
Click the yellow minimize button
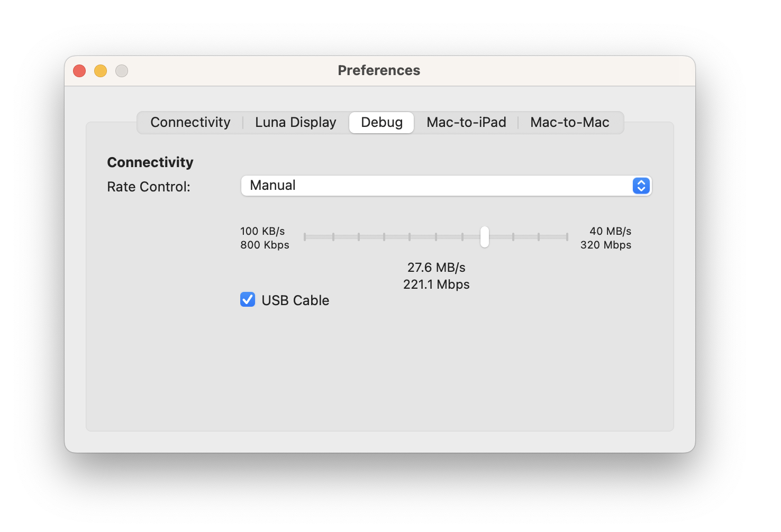click(x=100, y=70)
